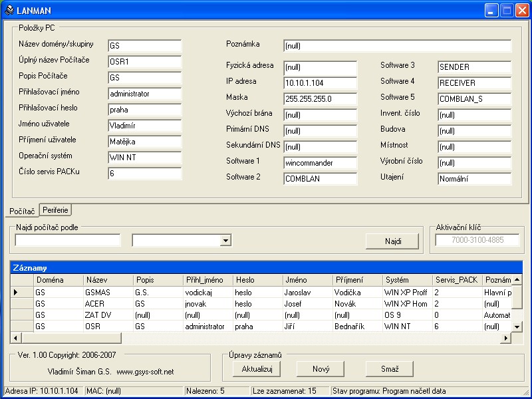Sort by the Název column header

click(106, 280)
